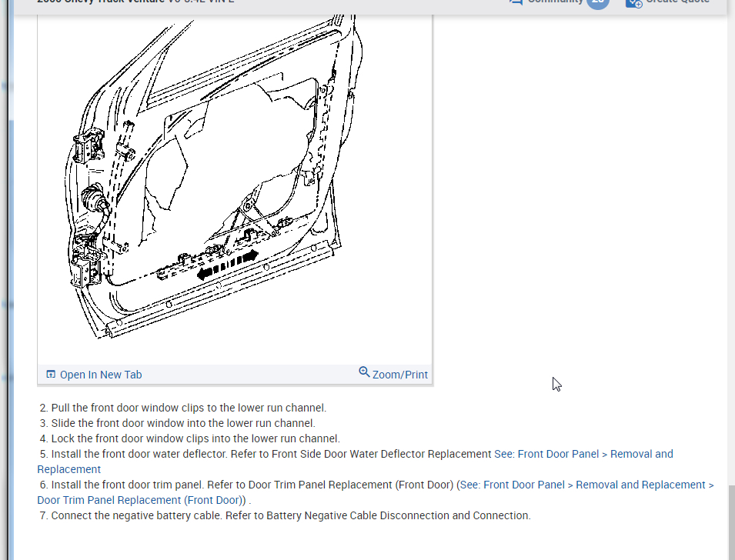Click step 2 pull window clips text
Image resolution: width=735 pixels, height=560 pixels.
188,408
